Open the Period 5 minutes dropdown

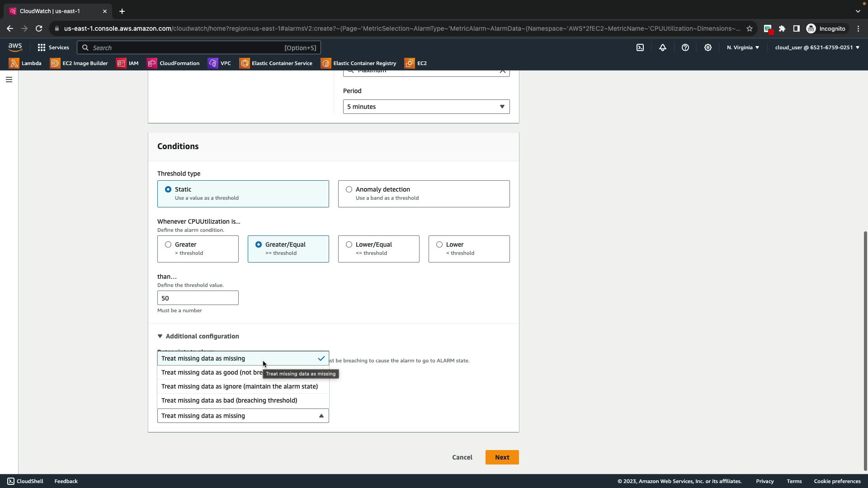click(x=426, y=107)
